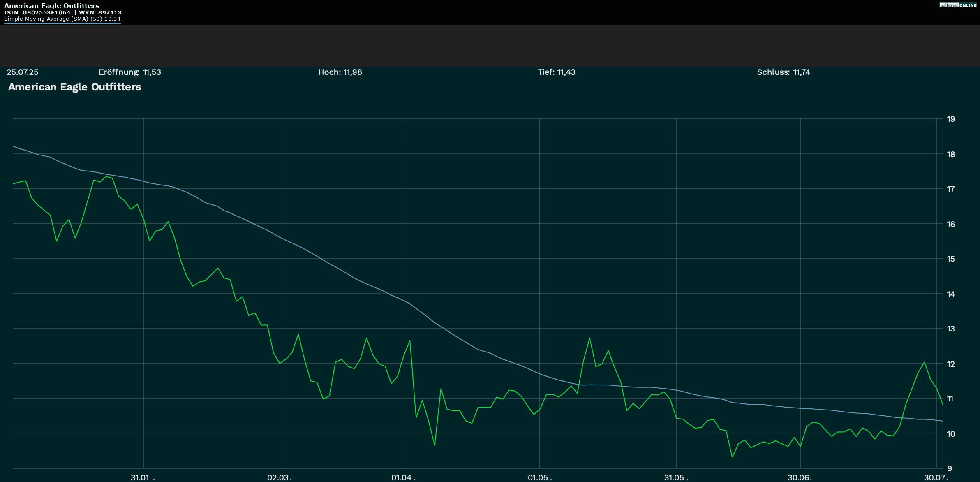Click the bold chart title American Eagle Outfitters

74,87
